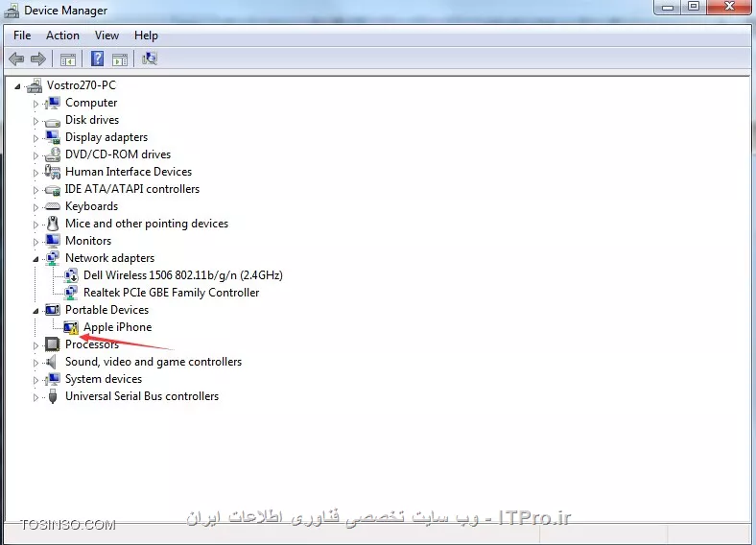This screenshot has width=756, height=545.
Task: Collapse the Network adapters node arrow
Action: pos(35,259)
